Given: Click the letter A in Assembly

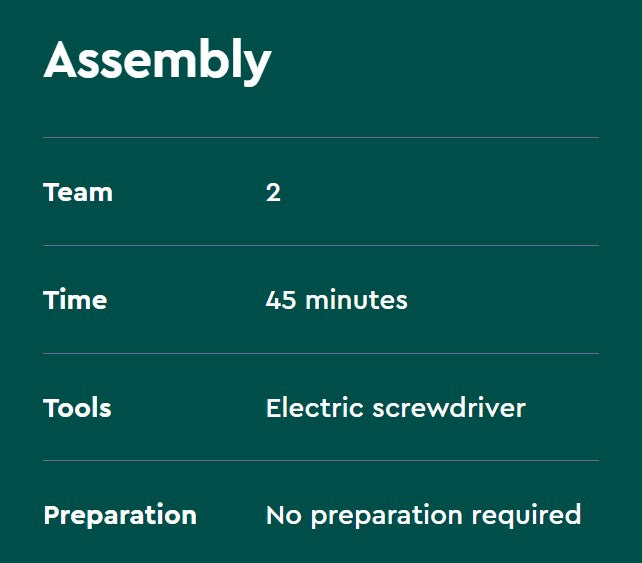Looking at the screenshot, I should pyautogui.click(x=62, y=61).
